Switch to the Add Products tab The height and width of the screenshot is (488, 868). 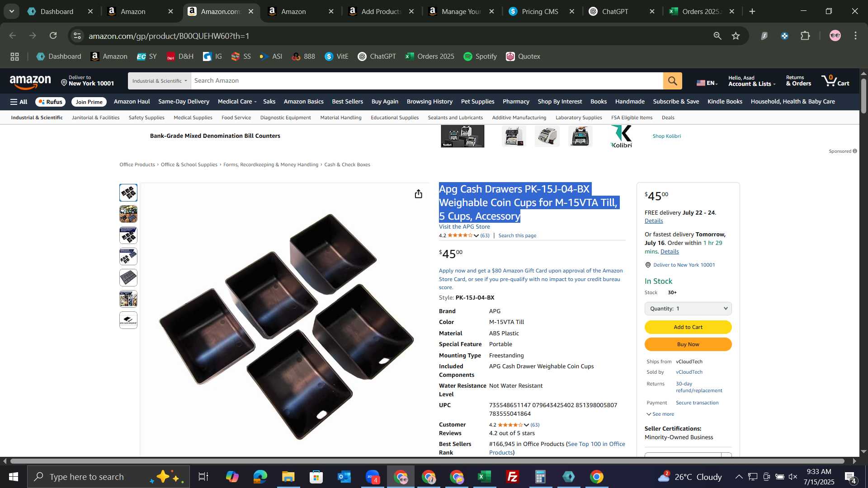point(381,11)
